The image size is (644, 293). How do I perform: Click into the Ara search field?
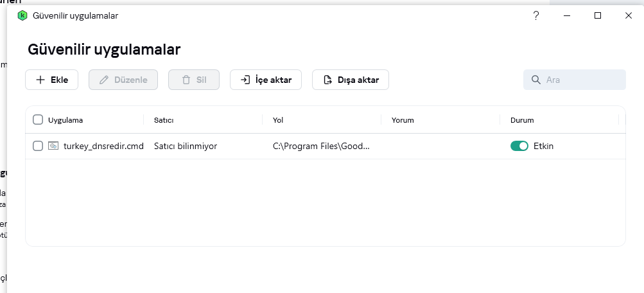tap(581, 80)
